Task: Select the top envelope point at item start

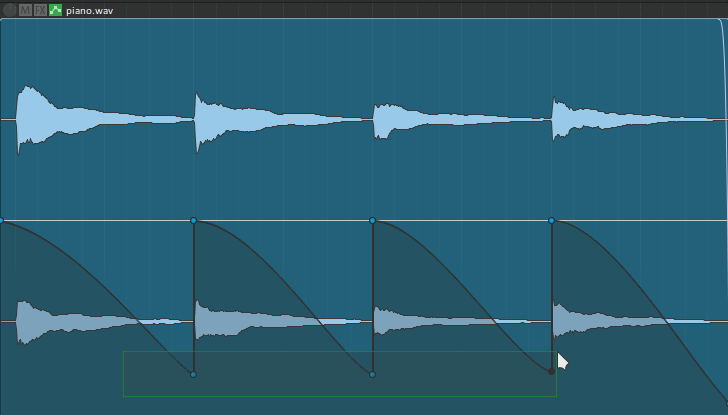Action: (x=2, y=220)
